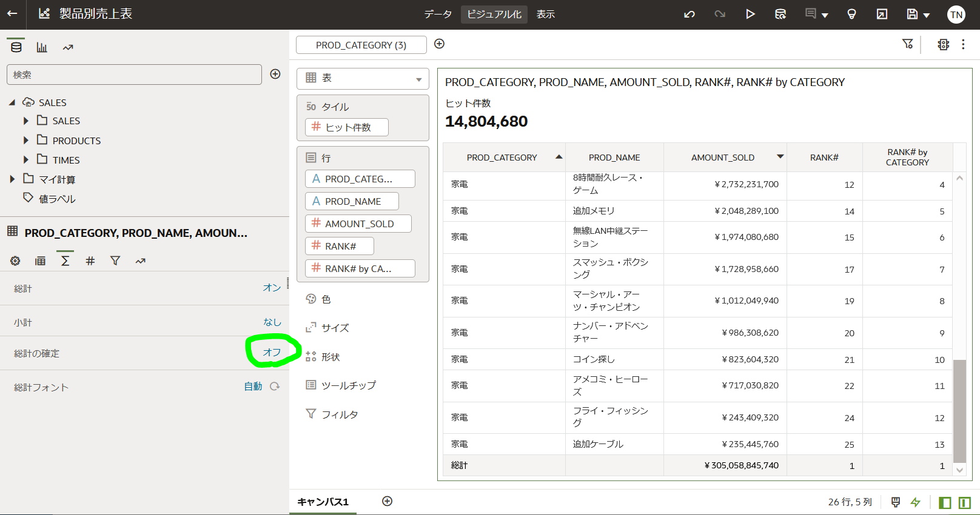The image size is (980, 515).
Task: Click the refresh data icon
Action: (780, 14)
